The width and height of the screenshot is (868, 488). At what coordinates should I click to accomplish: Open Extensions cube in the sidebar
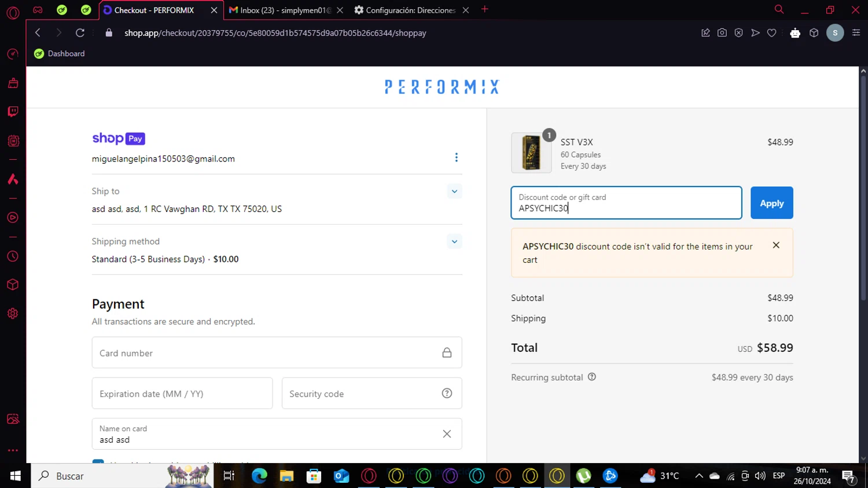point(13,285)
